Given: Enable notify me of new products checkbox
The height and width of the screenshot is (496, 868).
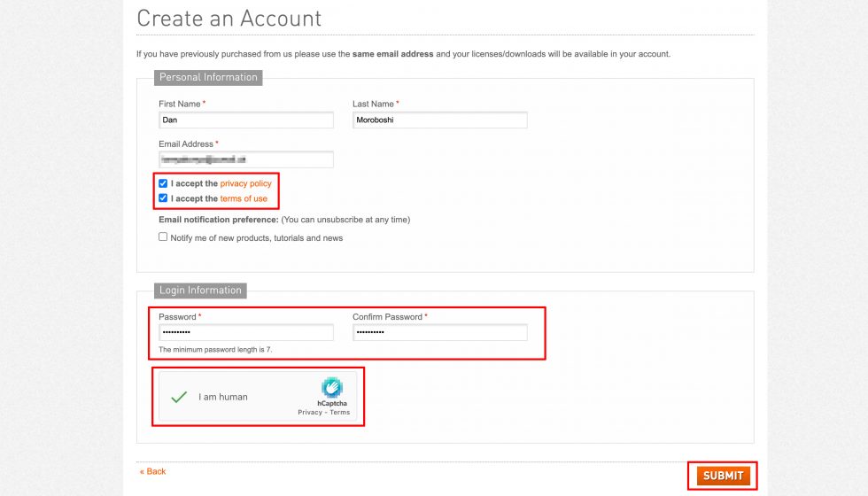Looking at the screenshot, I should [163, 237].
